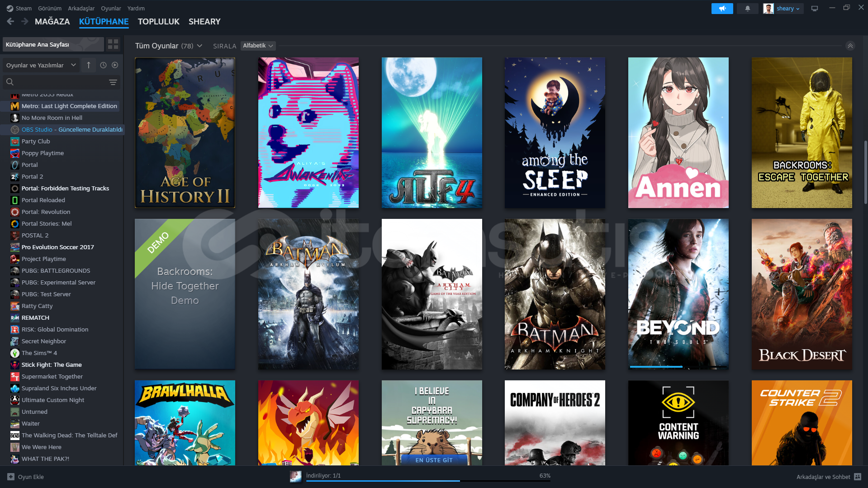
Task: Open the Counter-Strike 2 cover
Action: pyautogui.click(x=802, y=422)
